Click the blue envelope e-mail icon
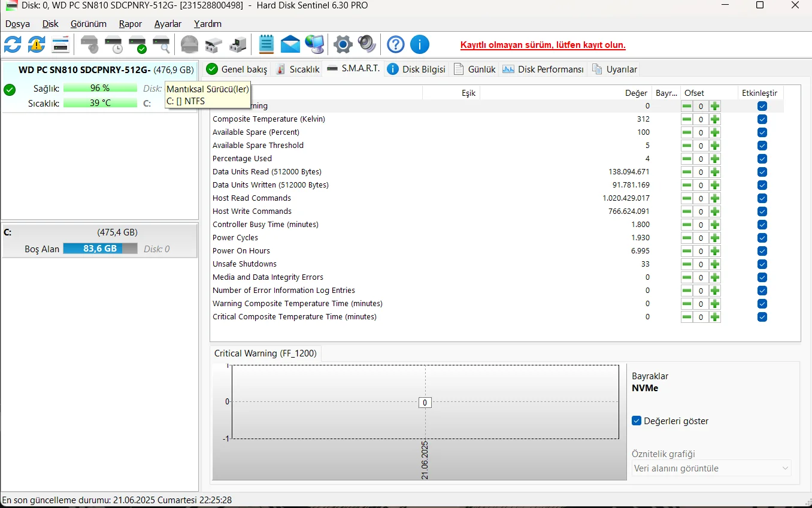The width and height of the screenshot is (812, 508). (290, 44)
